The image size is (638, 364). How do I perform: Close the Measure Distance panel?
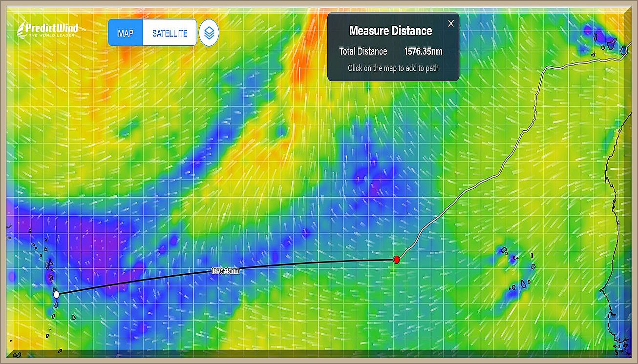(451, 23)
